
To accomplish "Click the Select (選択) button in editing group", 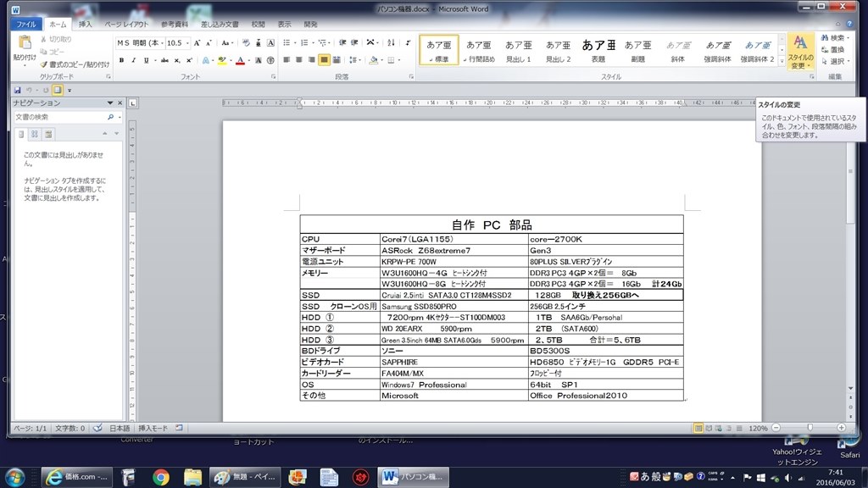I will tap(835, 61).
